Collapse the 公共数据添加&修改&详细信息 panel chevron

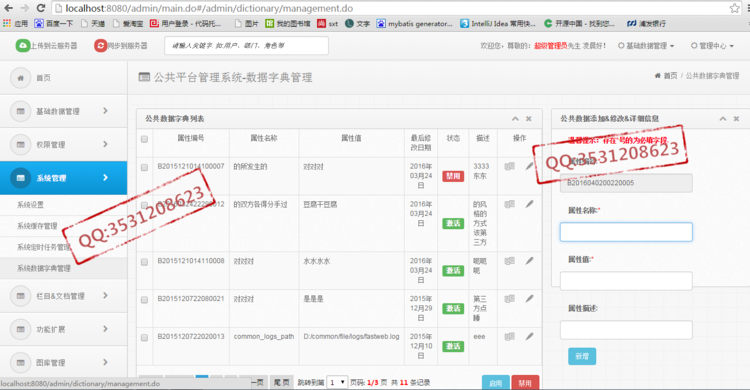click(x=723, y=119)
